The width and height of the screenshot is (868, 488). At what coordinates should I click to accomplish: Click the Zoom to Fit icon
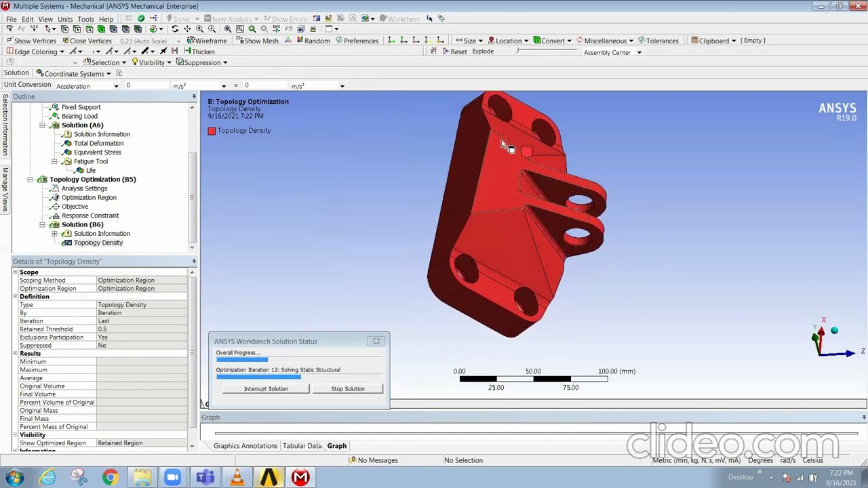point(228,29)
